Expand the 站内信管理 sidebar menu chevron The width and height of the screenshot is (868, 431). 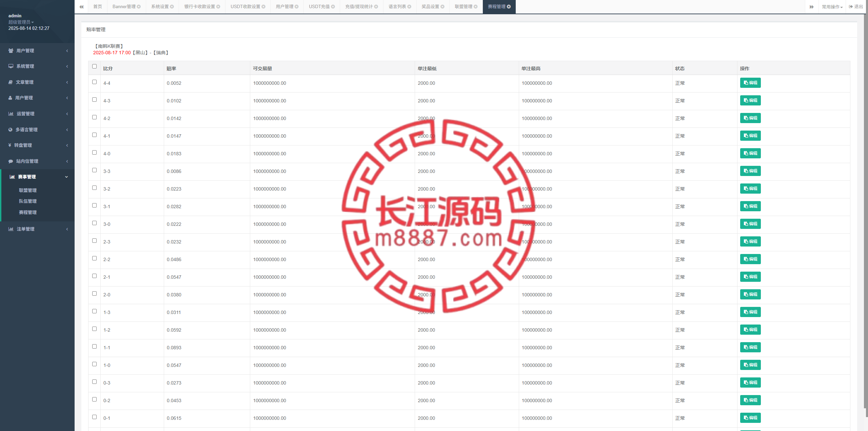(67, 161)
